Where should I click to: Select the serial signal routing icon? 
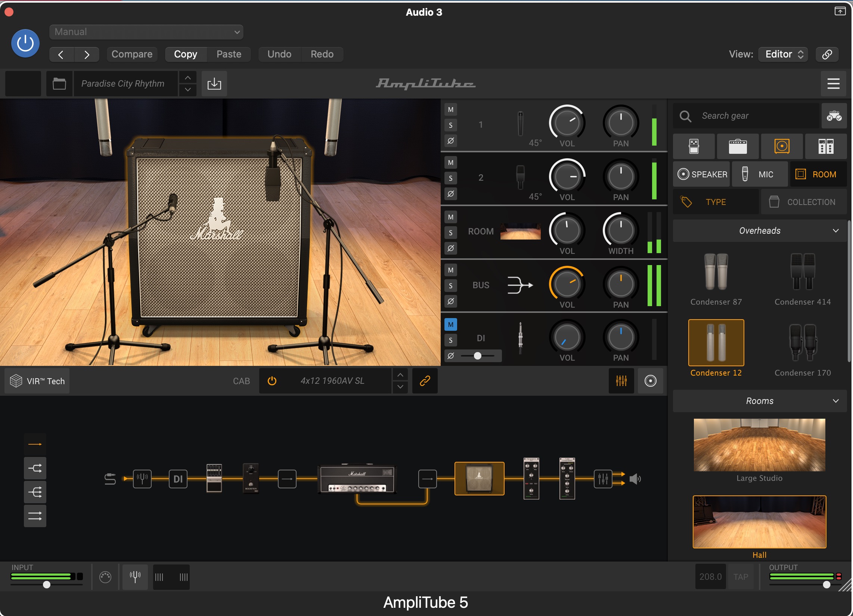(35, 445)
